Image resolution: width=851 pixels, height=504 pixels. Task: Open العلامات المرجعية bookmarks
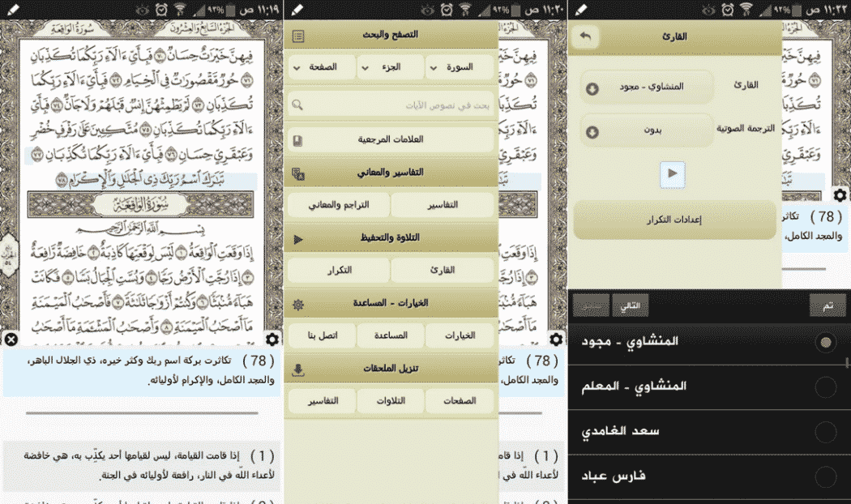[x=390, y=139]
